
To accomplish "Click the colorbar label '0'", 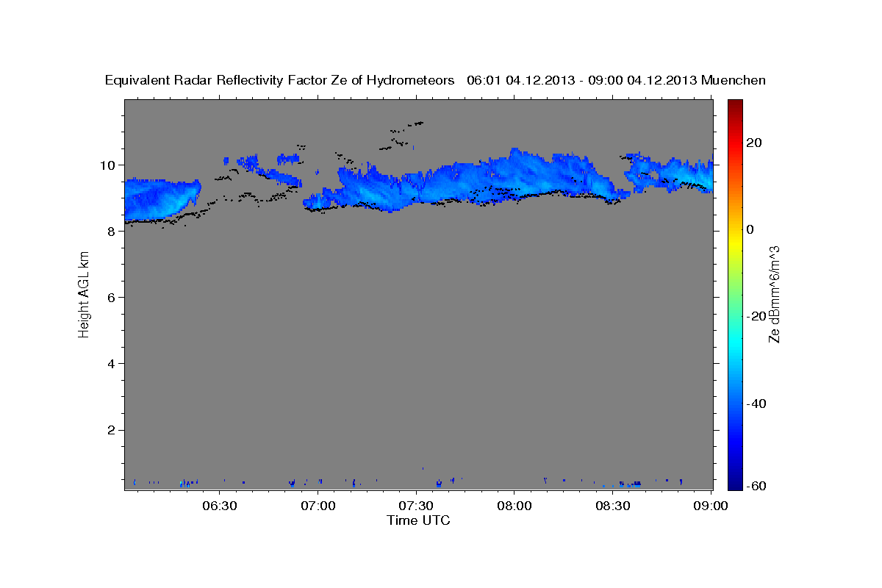I will [751, 229].
